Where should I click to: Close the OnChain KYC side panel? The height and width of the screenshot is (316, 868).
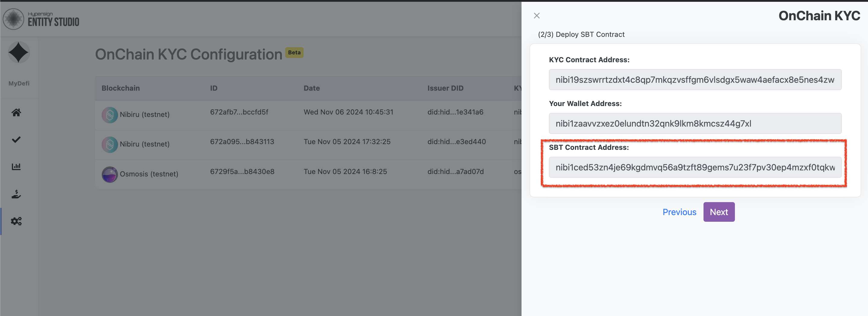[537, 15]
